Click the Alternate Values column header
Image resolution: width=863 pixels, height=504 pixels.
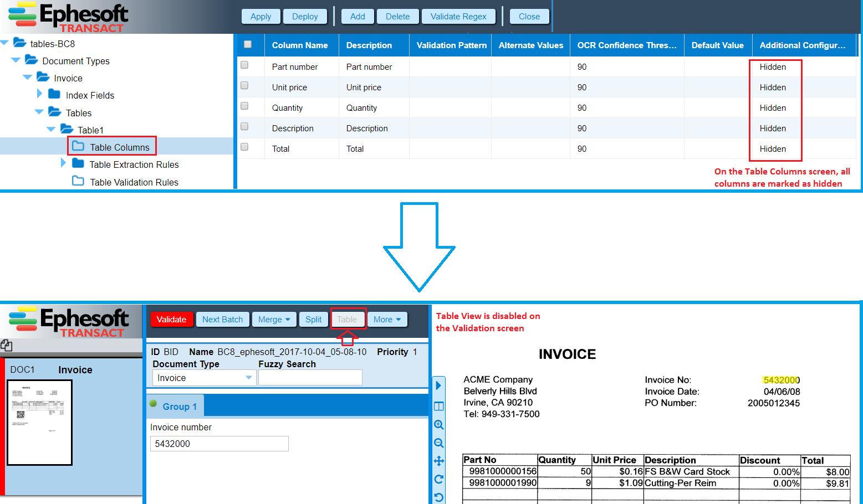tap(530, 45)
